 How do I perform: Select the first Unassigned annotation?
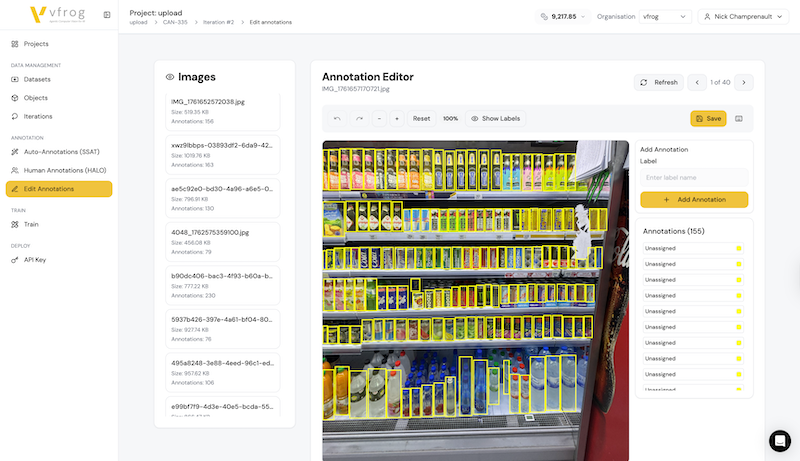click(693, 248)
